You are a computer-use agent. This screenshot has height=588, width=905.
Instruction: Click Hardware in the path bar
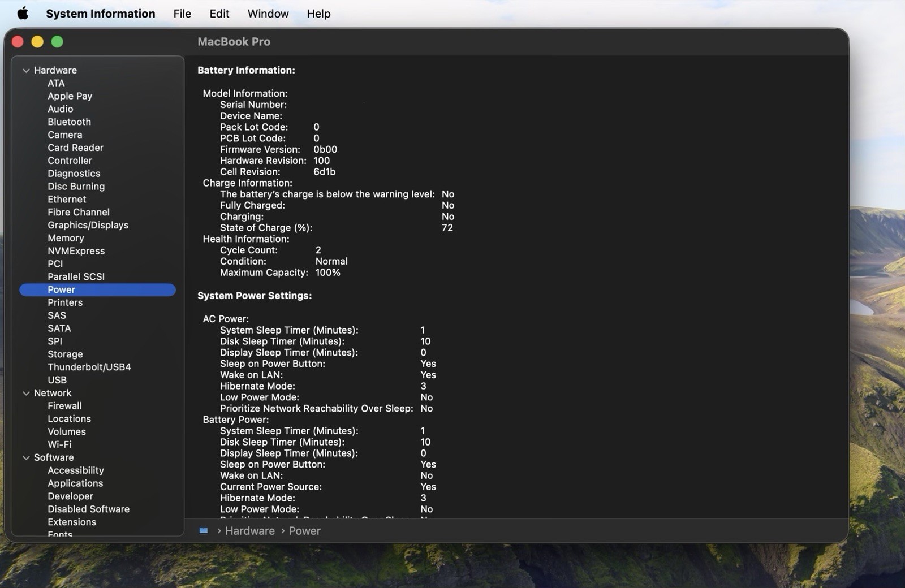[x=250, y=531]
